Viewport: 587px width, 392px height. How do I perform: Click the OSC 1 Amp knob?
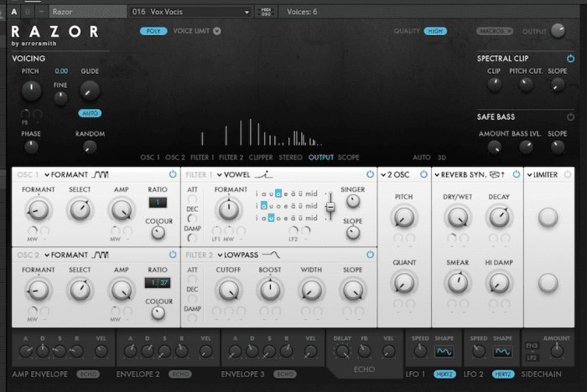122,210
